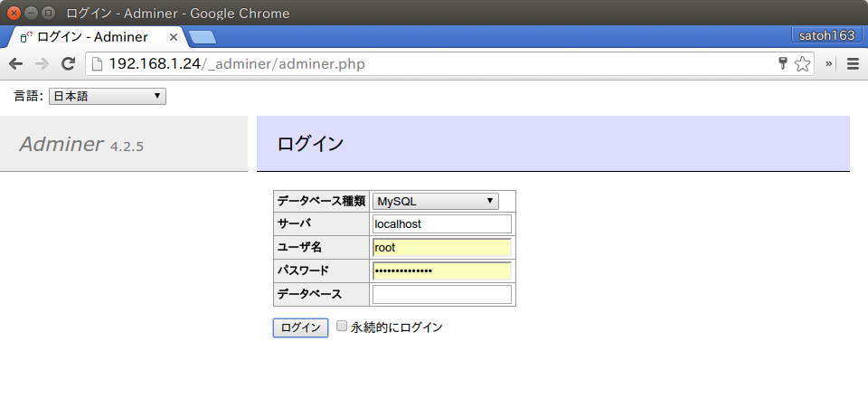Open the データベース種類 MySQL dropdown
This screenshot has height=408, width=868.
pos(436,202)
